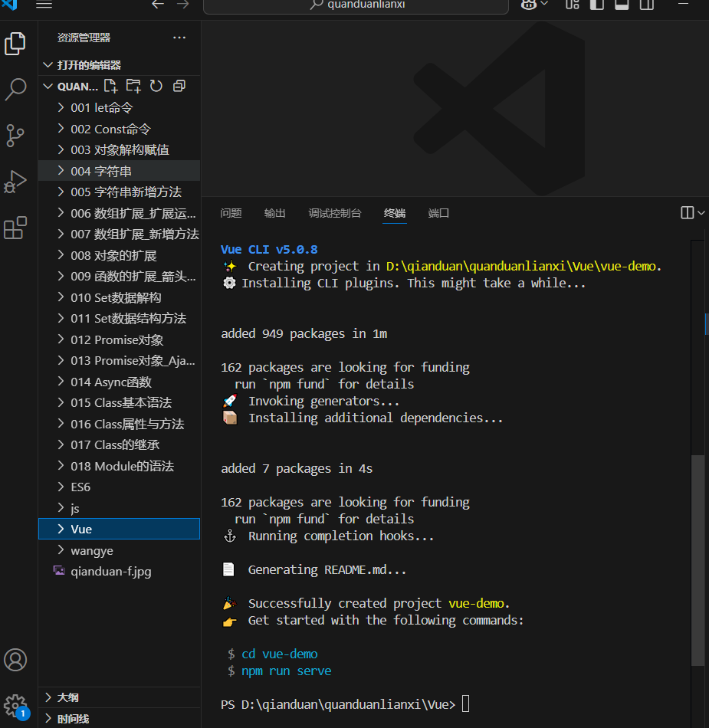709x728 pixels.
Task: Expand the wangye folder
Action: (x=120, y=551)
